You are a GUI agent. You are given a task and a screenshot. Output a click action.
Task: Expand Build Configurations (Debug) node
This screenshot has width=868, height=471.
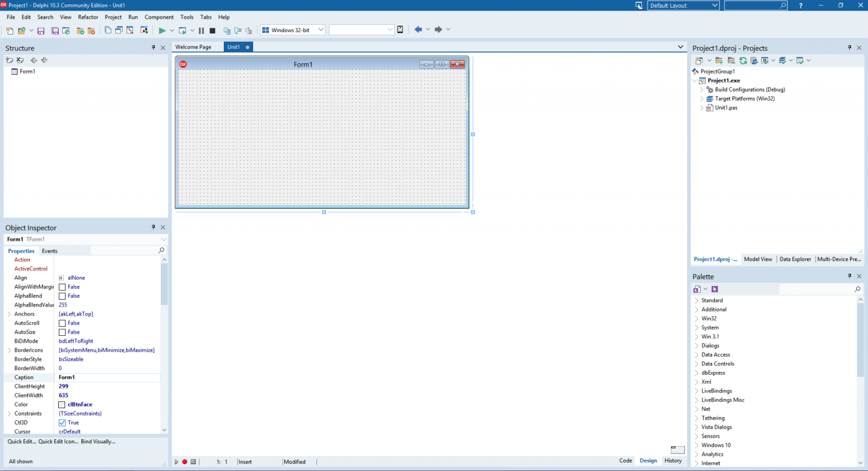point(702,90)
